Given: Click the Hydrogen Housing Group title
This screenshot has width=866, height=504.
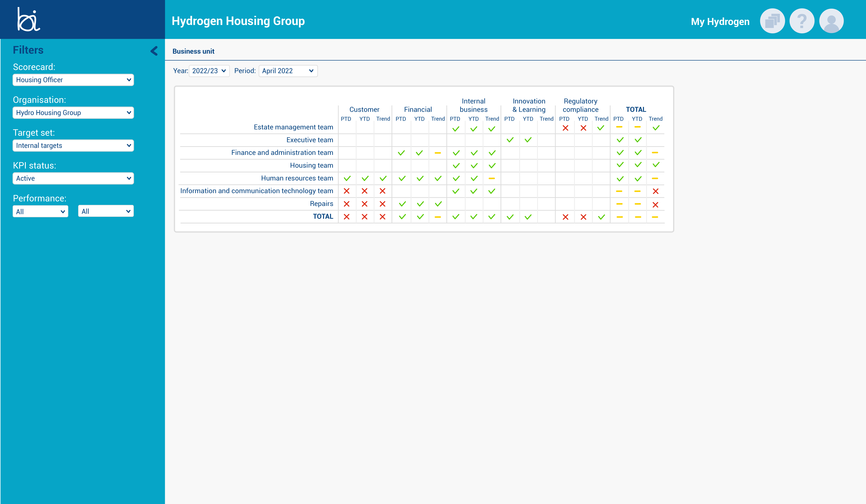Looking at the screenshot, I should pyautogui.click(x=238, y=21).
